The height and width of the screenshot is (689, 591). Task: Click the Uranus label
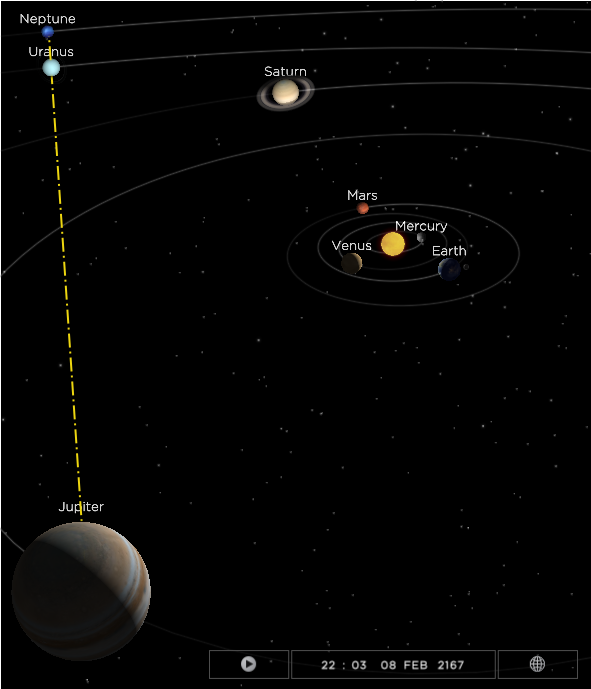[51, 51]
